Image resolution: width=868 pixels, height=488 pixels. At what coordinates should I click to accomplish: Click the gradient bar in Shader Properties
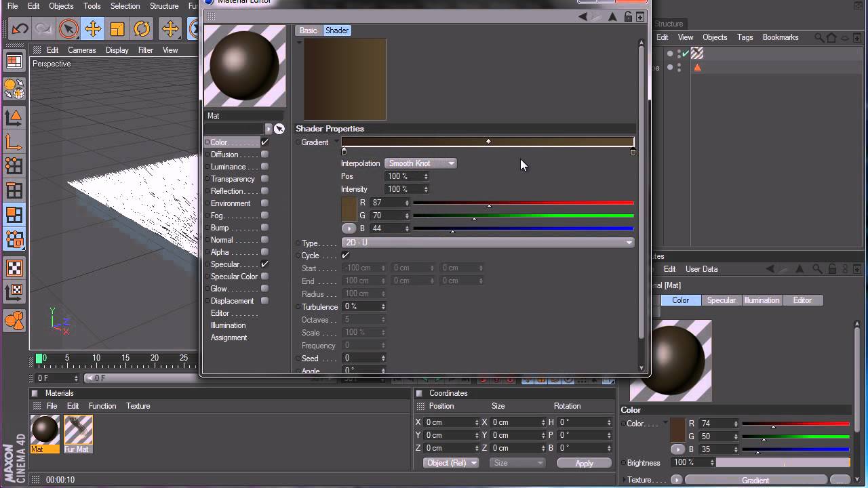pyautogui.click(x=488, y=142)
